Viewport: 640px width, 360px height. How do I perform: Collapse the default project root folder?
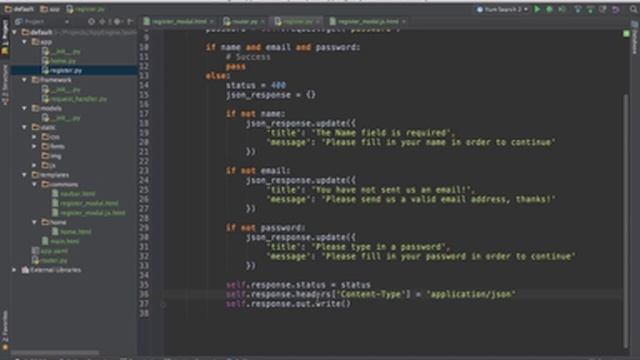coord(15,32)
